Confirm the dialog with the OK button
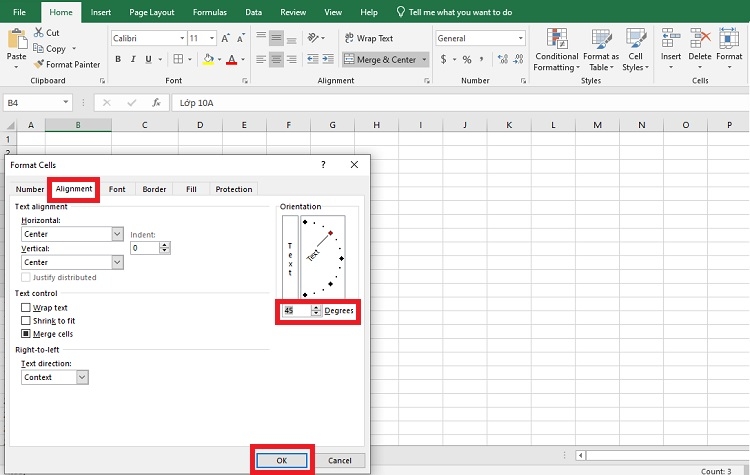 point(282,460)
